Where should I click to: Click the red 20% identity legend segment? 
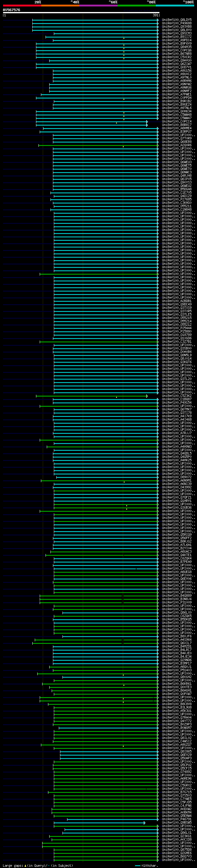pos(22,6)
